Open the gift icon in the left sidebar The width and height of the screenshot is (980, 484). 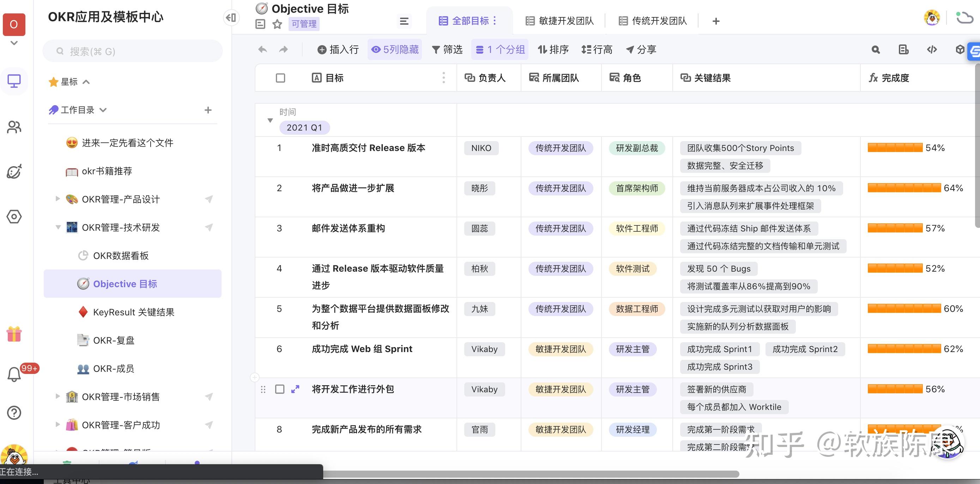tap(14, 334)
